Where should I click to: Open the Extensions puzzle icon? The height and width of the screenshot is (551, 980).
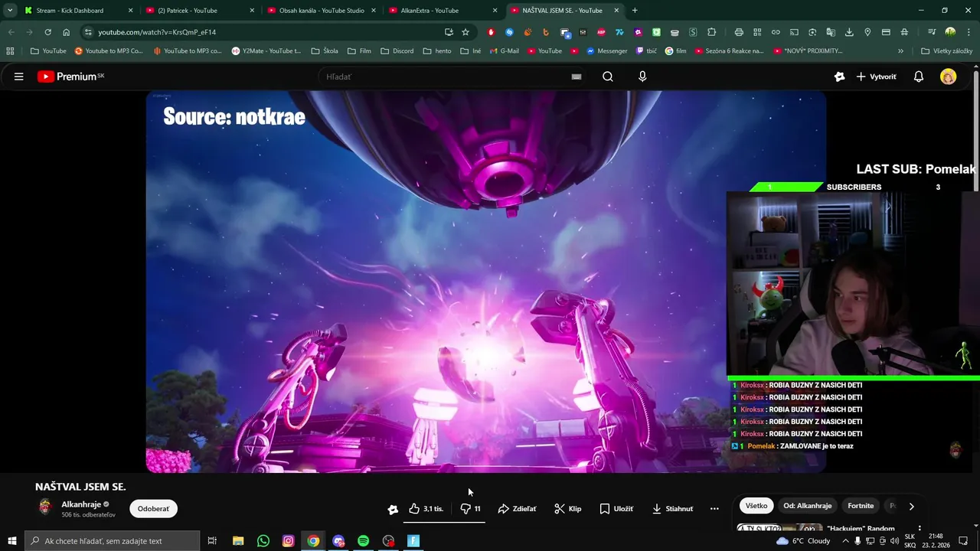tap(711, 32)
